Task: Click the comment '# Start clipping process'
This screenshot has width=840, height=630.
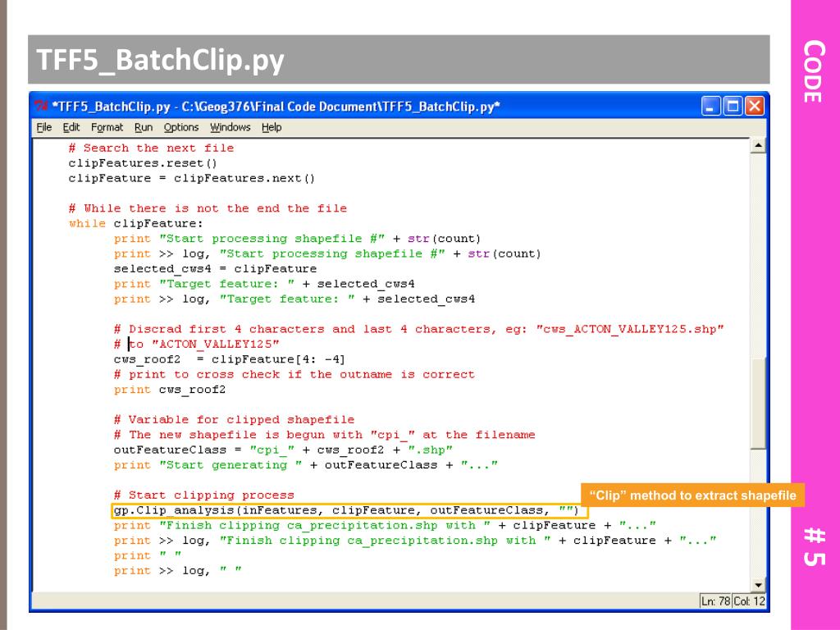Action: [x=203, y=495]
